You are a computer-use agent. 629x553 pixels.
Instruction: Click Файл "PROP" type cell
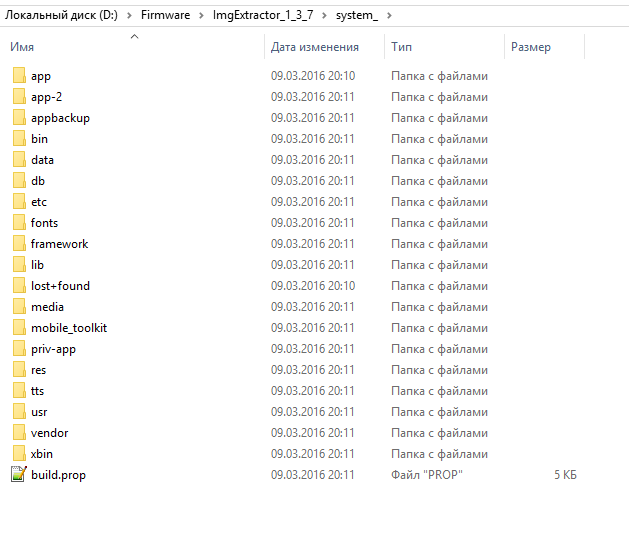pos(427,475)
